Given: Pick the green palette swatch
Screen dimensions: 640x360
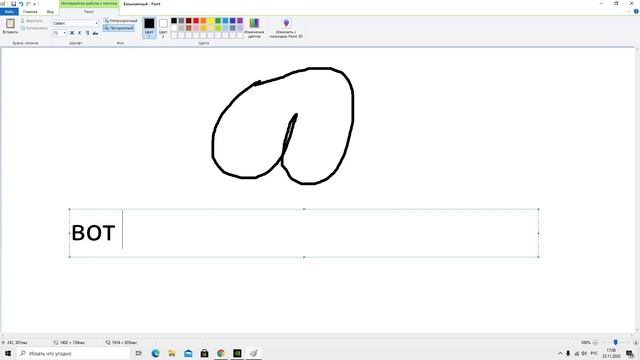Looking at the screenshot, I should pos(218,20).
